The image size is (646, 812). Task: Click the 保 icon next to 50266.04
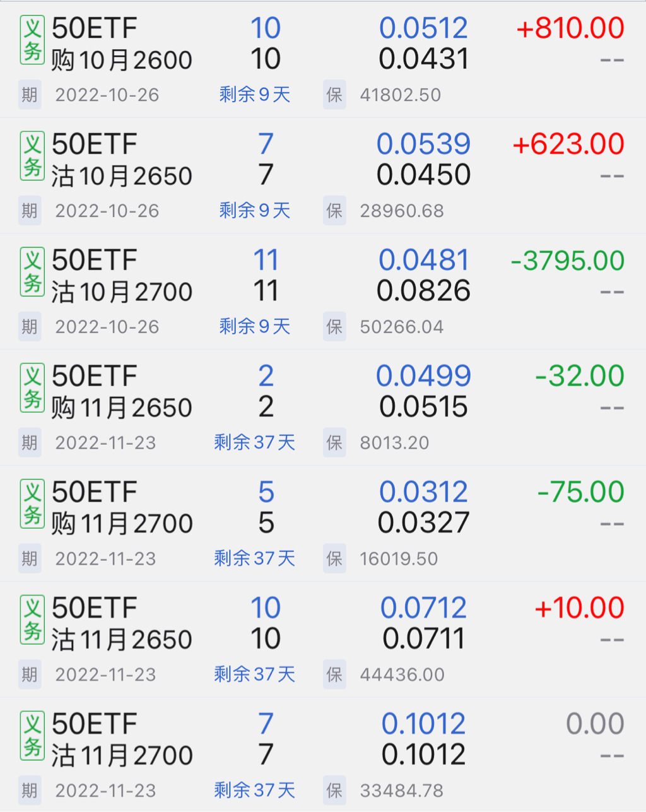(x=334, y=327)
